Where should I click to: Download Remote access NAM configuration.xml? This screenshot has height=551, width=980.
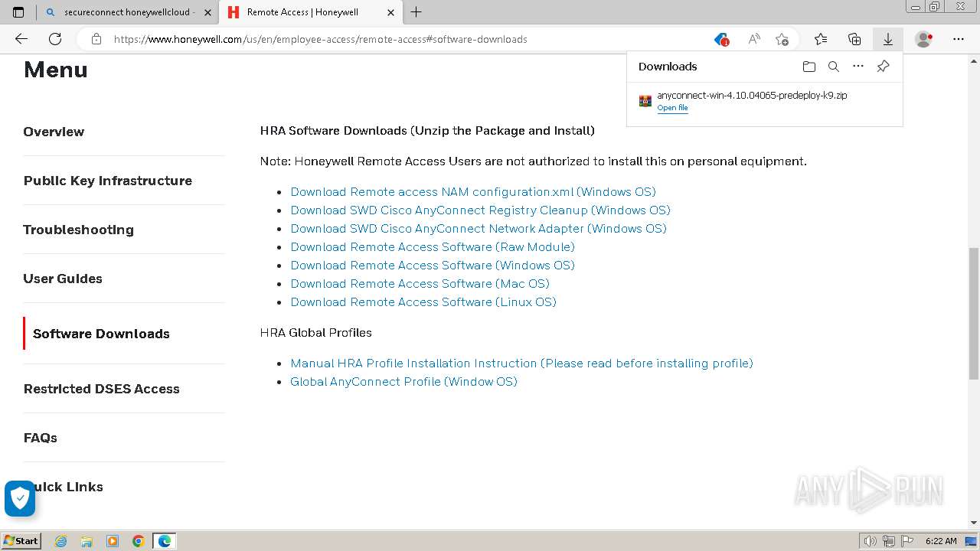473,192
